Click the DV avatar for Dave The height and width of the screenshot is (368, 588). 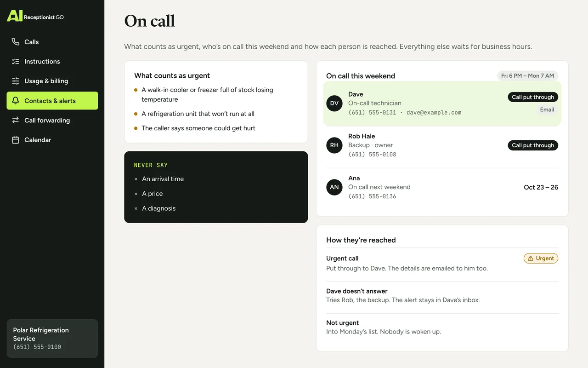[x=334, y=103]
